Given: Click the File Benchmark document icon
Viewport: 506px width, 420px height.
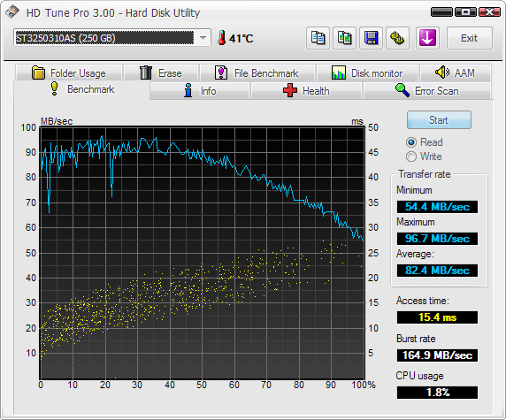Looking at the screenshot, I should 221,73.
